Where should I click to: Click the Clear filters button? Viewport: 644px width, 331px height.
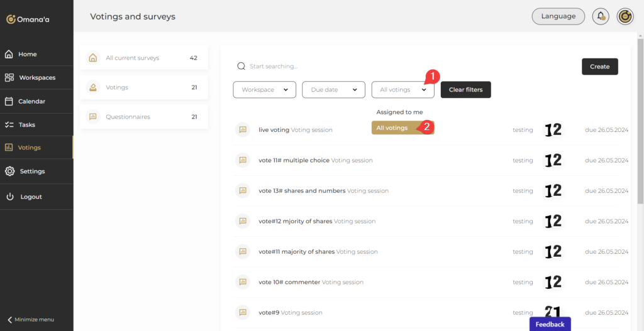[x=465, y=90]
